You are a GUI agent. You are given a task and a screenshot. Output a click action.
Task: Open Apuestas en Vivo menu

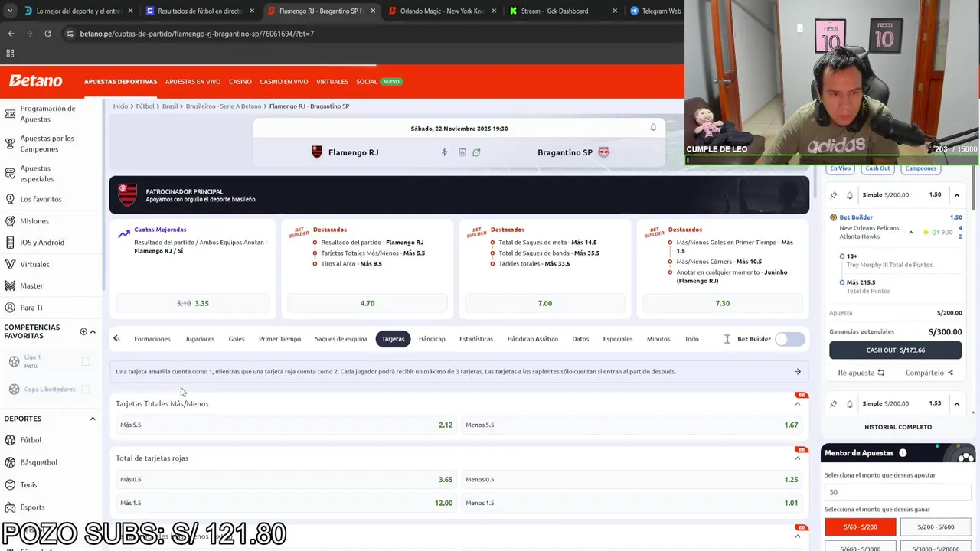193,82
